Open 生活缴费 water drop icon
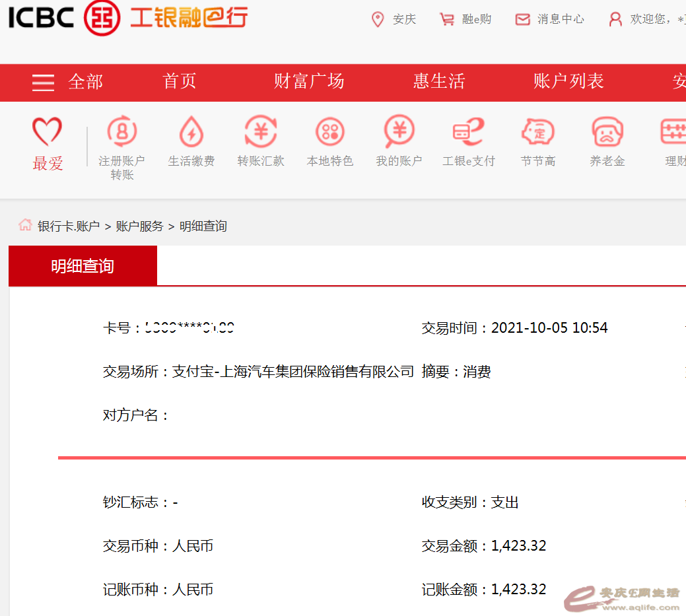 pos(191,132)
